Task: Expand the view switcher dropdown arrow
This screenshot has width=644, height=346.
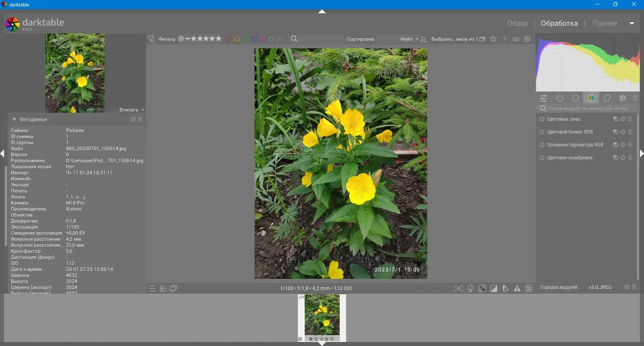Action: click(632, 23)
